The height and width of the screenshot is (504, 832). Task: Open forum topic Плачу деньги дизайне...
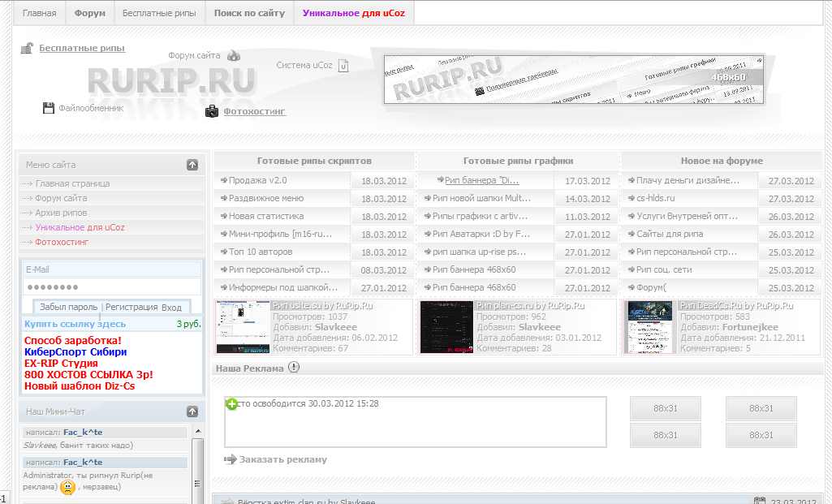[x=688, y=180]
